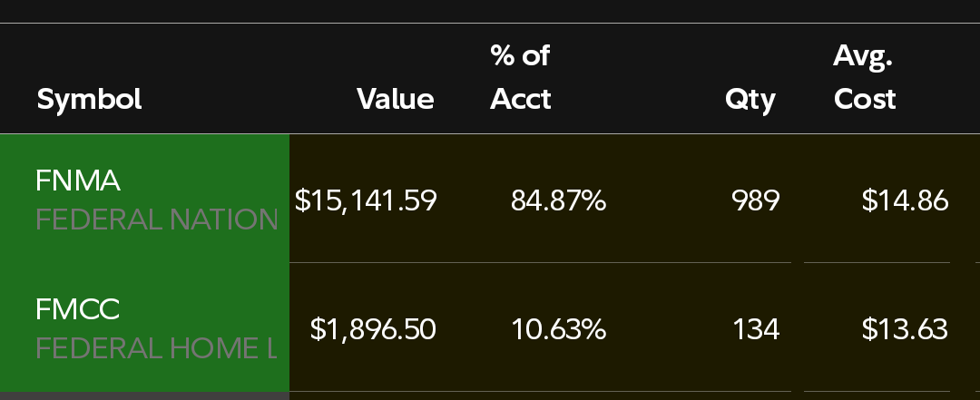Select FMCC average cost $13.63
The height and width of the screenshot is (400, 980).
[x=905, y=329]
